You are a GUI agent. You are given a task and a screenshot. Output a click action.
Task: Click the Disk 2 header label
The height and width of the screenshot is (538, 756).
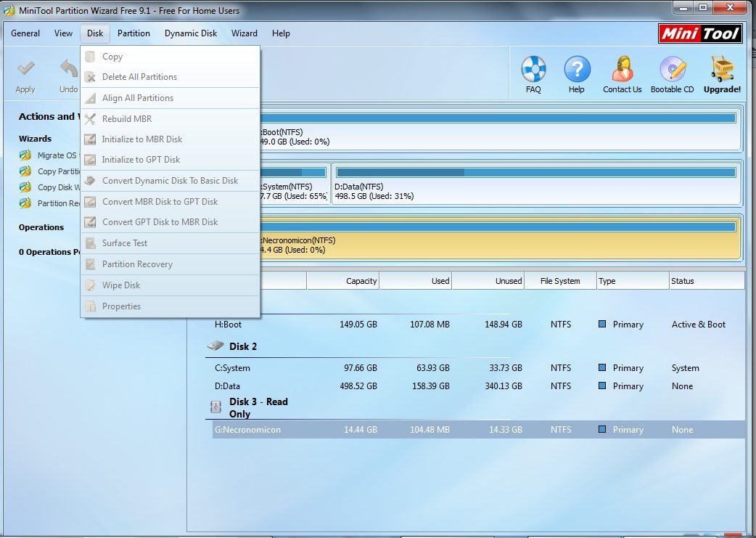tap(243, 346)
